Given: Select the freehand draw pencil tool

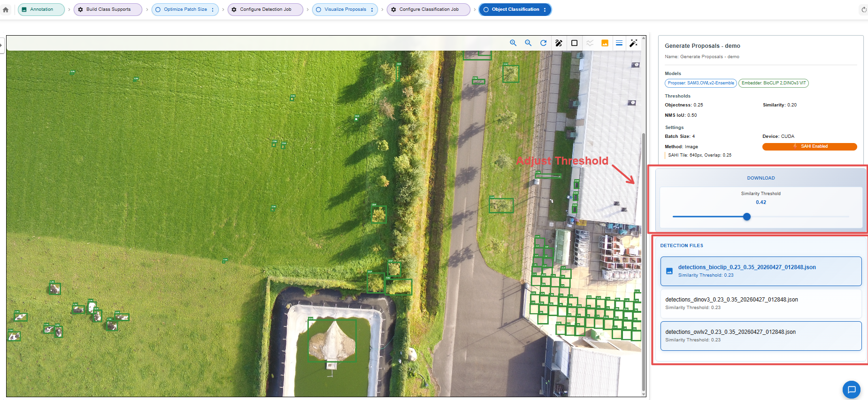Looking at the screenshot, I should coord(559,43).
